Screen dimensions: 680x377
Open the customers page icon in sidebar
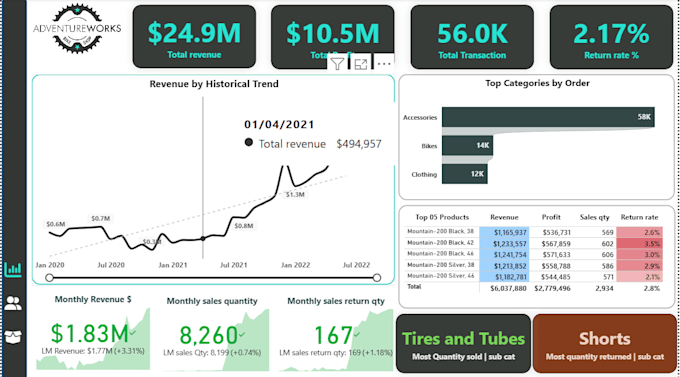point(13,303)
